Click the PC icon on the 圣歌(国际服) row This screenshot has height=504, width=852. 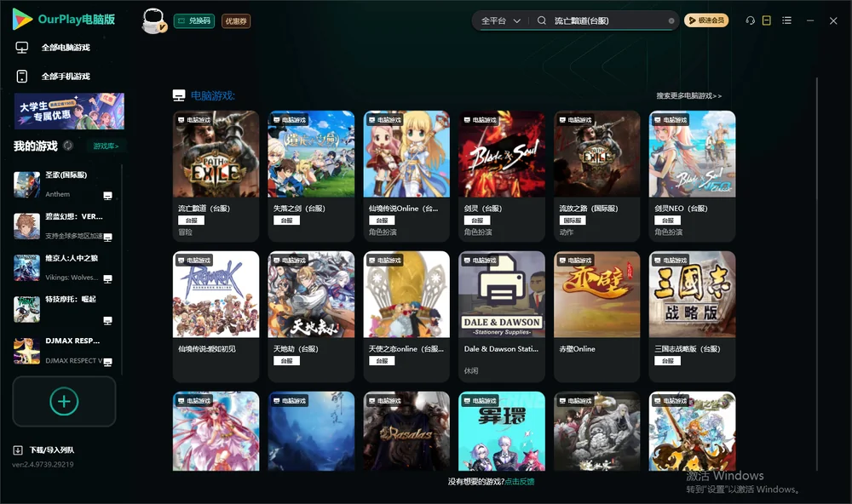107,196
